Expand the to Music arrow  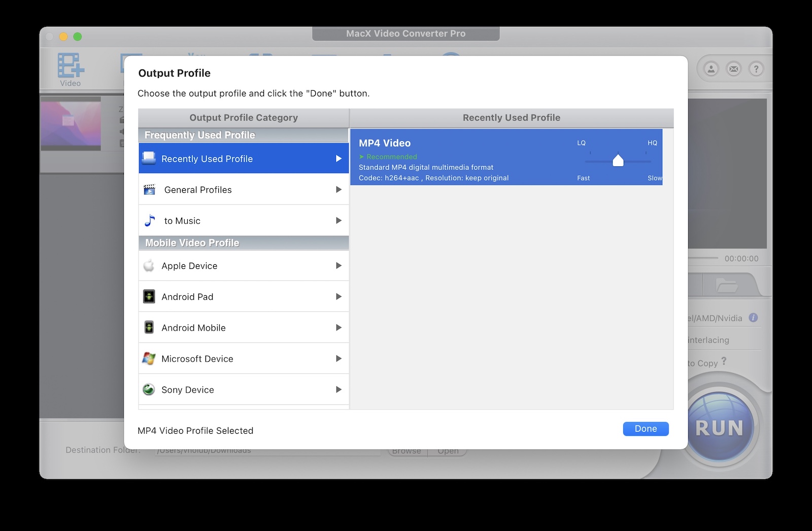tap(339, 221)
